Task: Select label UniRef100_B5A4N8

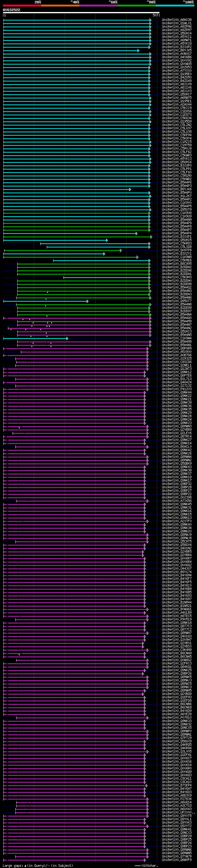Action: (x=177, y=304)
